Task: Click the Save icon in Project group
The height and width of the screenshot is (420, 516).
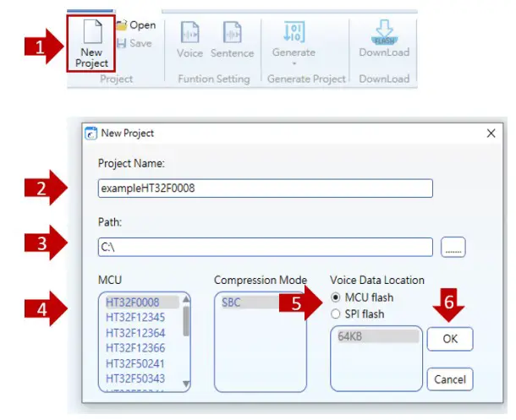Action: [x=122, y=43]
